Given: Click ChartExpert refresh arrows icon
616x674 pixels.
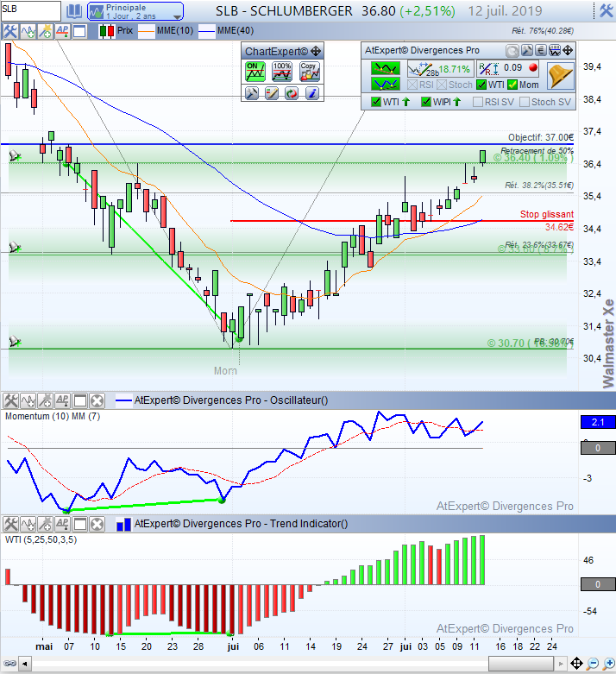Looking at the screenshot, I should click(x=292, y=93).
